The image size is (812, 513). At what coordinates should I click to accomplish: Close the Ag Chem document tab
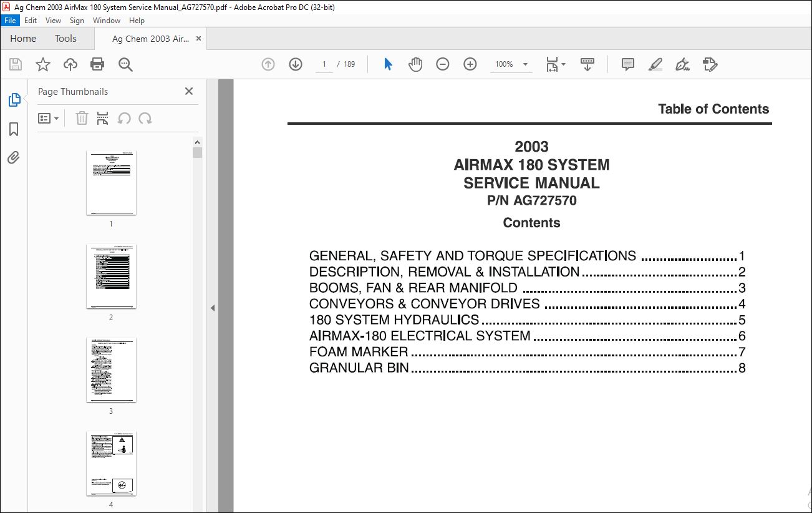coord(198,39)
